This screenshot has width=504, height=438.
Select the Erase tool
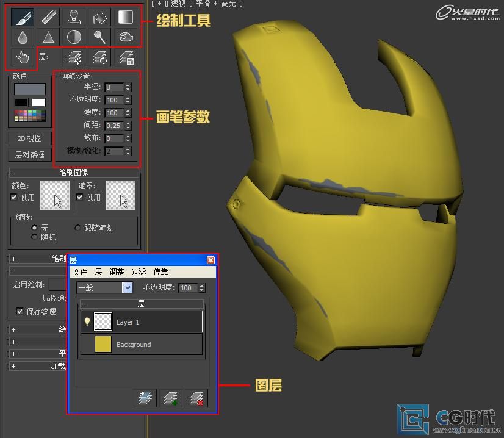48,17
